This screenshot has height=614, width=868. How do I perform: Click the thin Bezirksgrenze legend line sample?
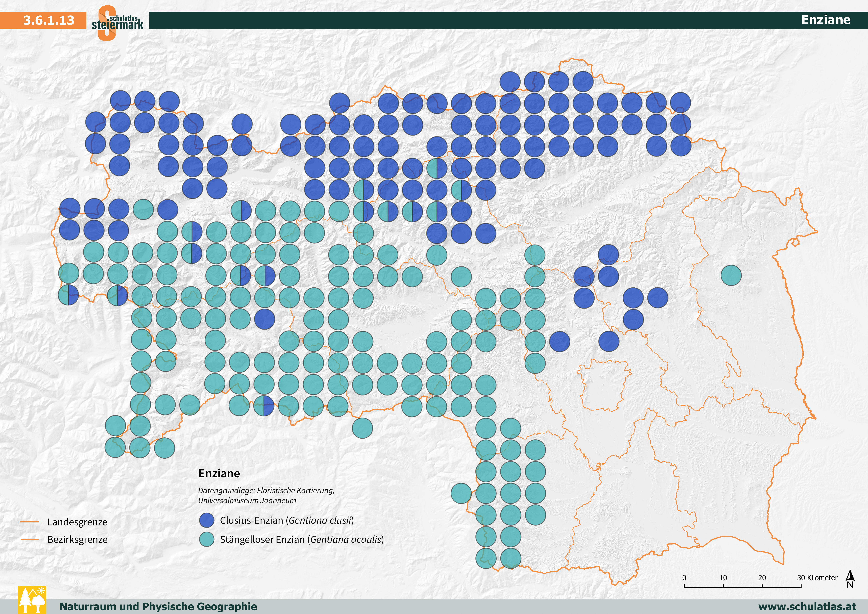(x=30, y=539)
